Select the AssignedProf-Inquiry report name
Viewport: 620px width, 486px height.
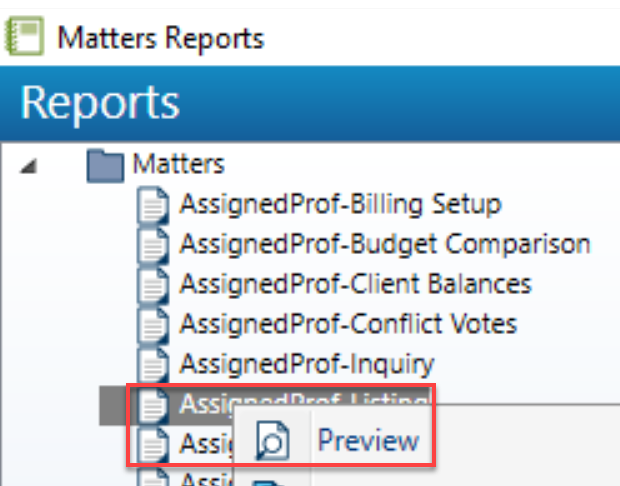pyautogui.click(x=307, y=365)
